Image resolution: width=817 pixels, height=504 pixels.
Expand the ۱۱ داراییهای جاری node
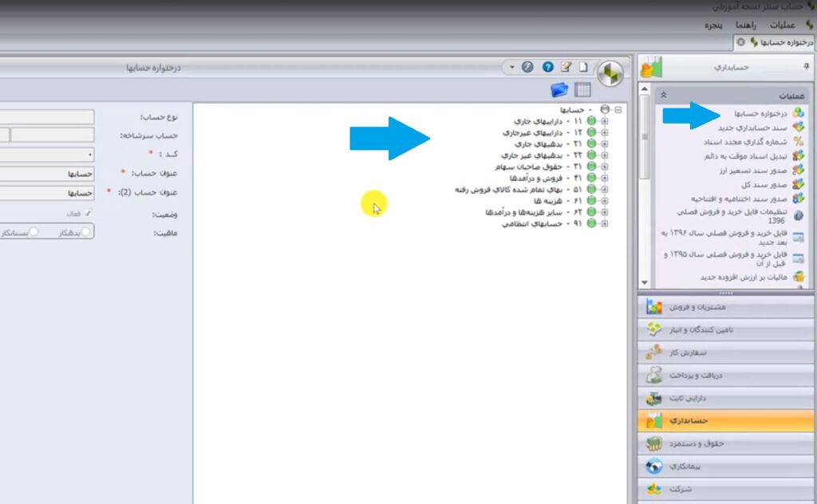pos(605,120)
